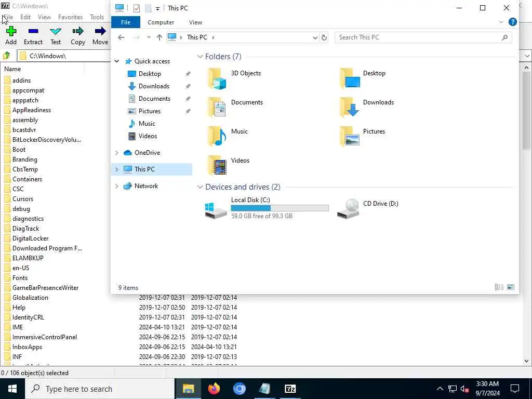The image size is (532, 399).
Task: Select Desktop in Quick access
Action: click(150, 74)
